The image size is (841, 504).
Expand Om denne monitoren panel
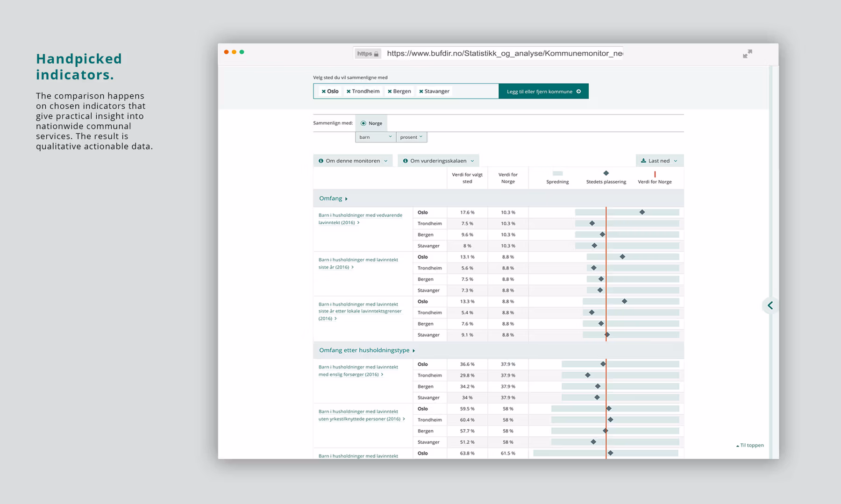pyautogui.click(x=353, y=161)
